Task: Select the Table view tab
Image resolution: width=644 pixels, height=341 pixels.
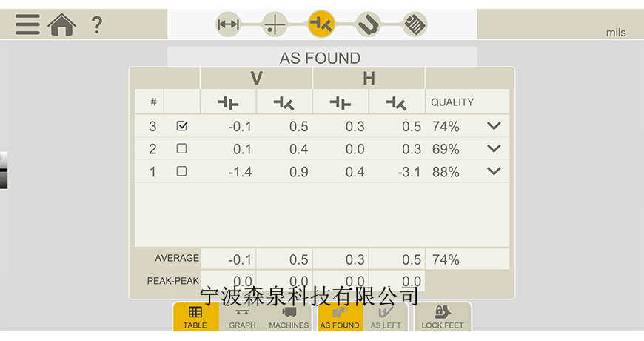Action: coord(195,317)
